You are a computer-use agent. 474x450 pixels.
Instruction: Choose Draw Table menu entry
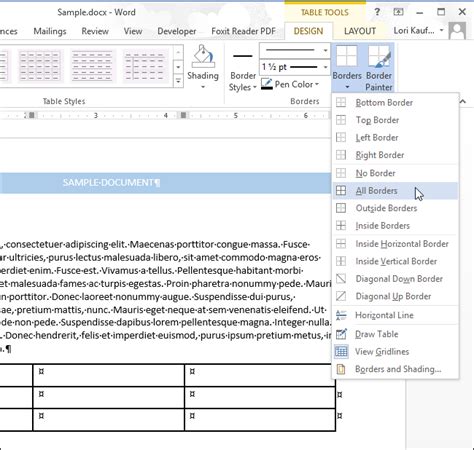click(x=395, y=334)
